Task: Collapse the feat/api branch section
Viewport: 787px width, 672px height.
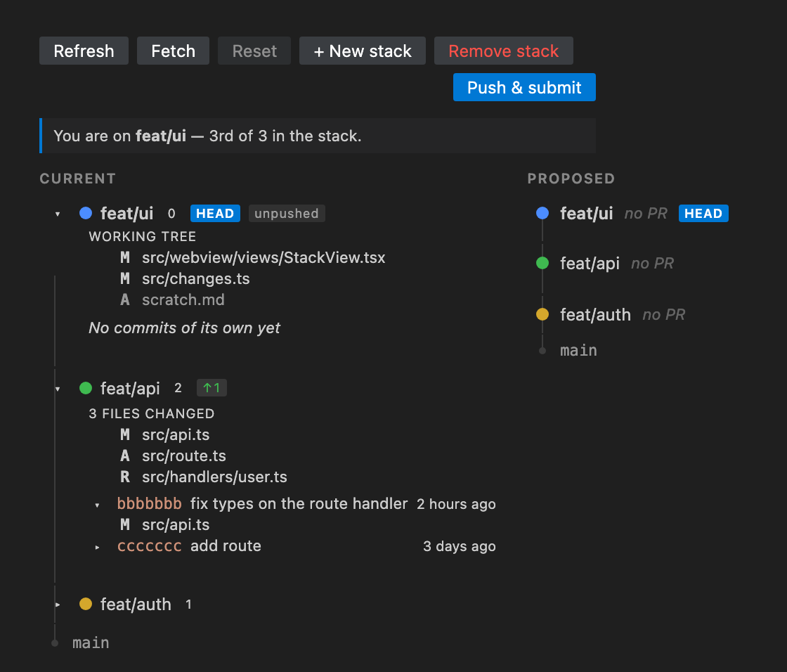Action: (58, 389)
